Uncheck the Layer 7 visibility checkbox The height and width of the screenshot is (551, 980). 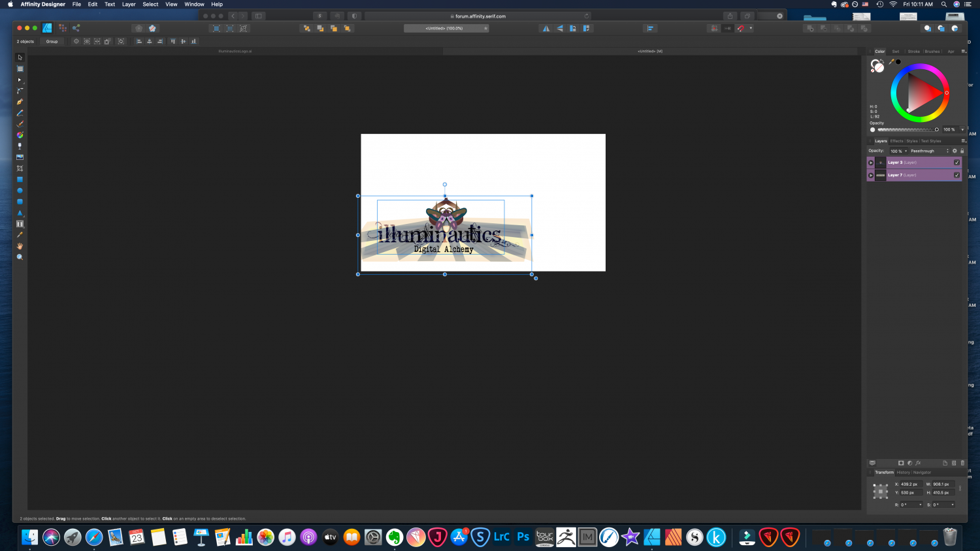[x=956, y=174]
